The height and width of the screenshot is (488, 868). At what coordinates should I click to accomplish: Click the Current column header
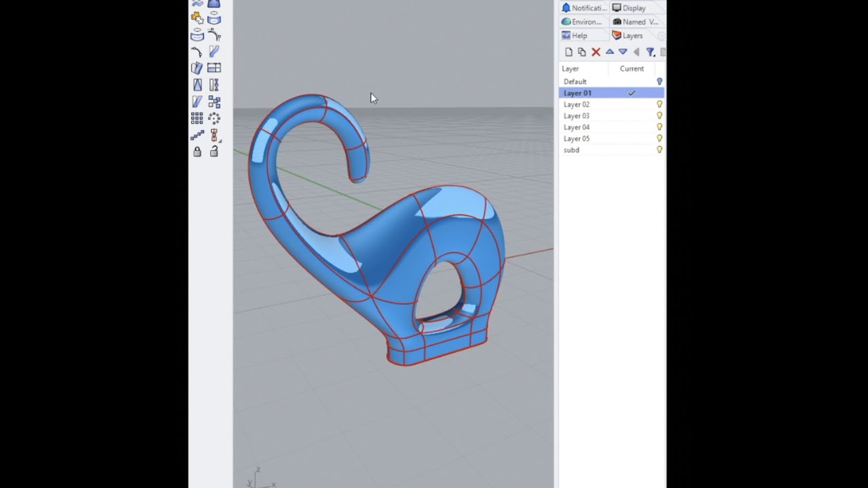pos(631,68)
